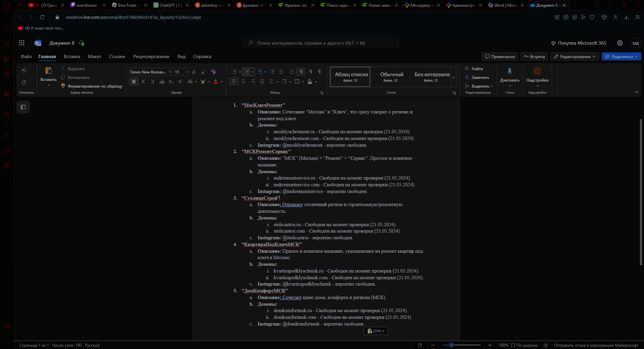Open the MK account avatar

click(636, 43)
